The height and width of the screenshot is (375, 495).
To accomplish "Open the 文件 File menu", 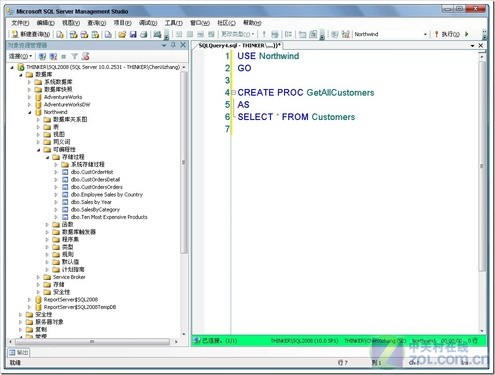I will click(x=20, y=23).
